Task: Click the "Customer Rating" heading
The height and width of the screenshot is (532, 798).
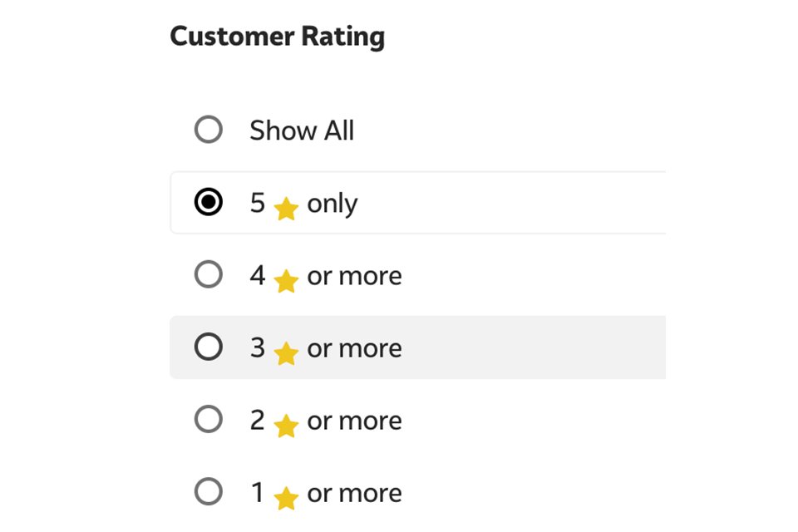Action: click(277, 36)
